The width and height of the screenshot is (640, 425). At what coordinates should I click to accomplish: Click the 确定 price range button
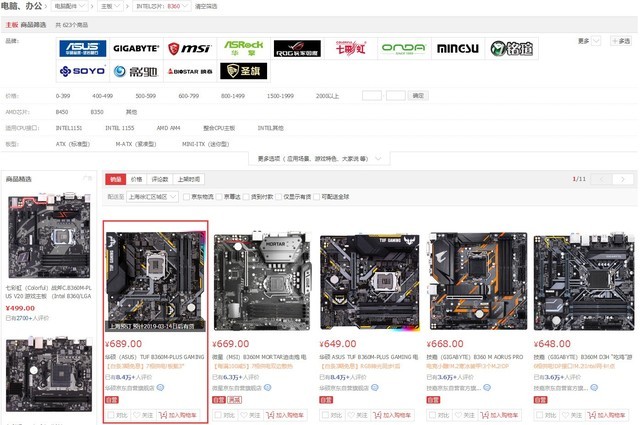419,95
